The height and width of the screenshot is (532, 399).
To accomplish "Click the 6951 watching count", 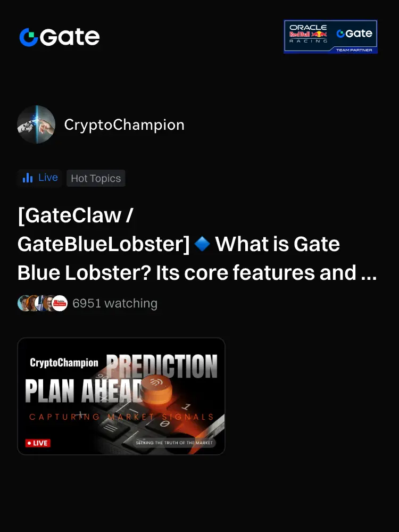I will coord(115,303).
